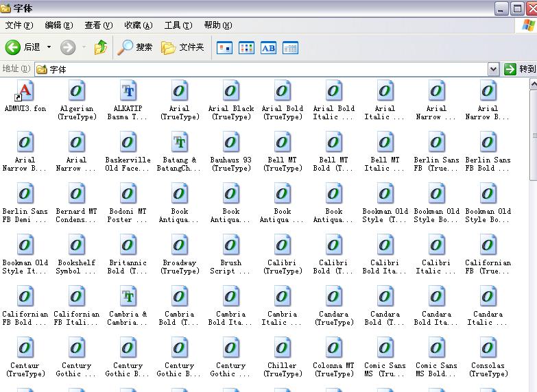Select the Bookshelf Symbol font icon
The image size is (537, 392).
(77, 245)
